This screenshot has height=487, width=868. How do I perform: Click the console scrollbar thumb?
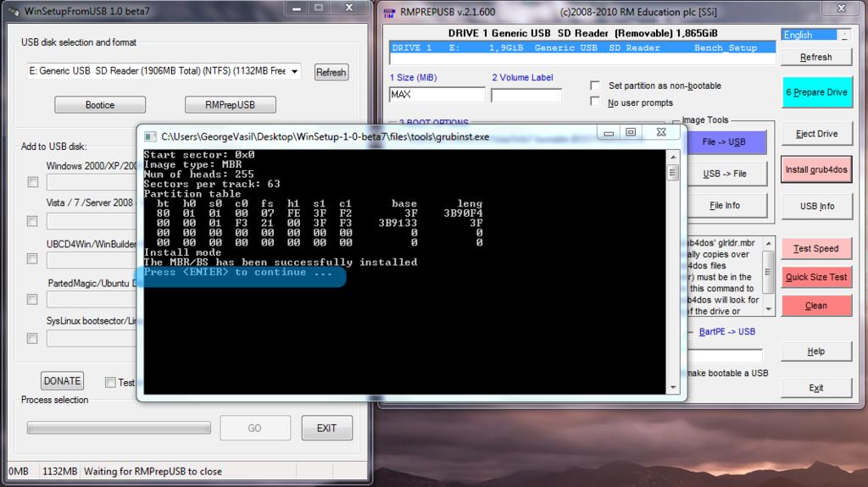(x=673, y=173)
